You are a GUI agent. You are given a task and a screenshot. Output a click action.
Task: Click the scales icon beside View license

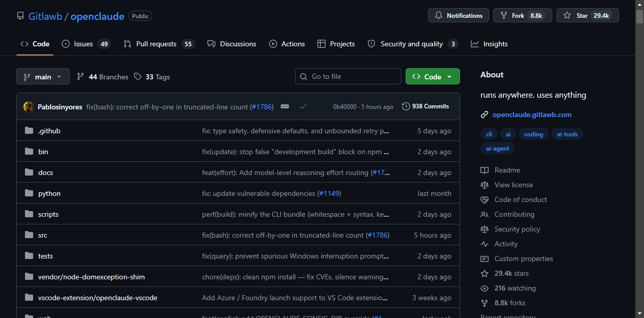click(485, 185)
